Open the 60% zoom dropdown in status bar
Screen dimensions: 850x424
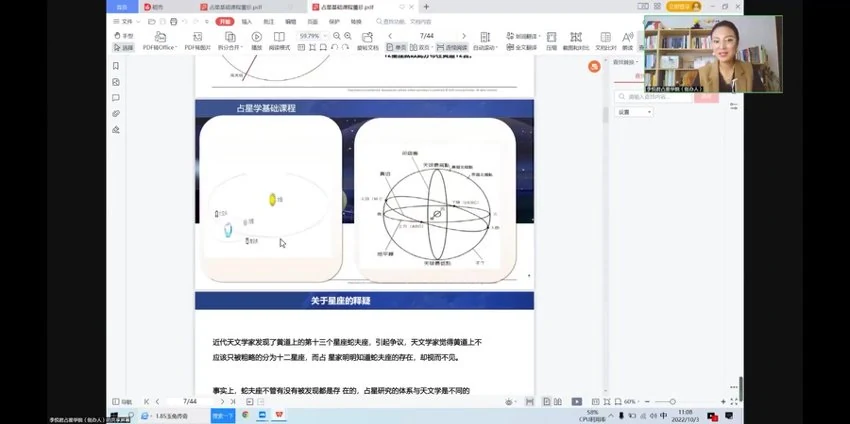click(x=632, y=402)
